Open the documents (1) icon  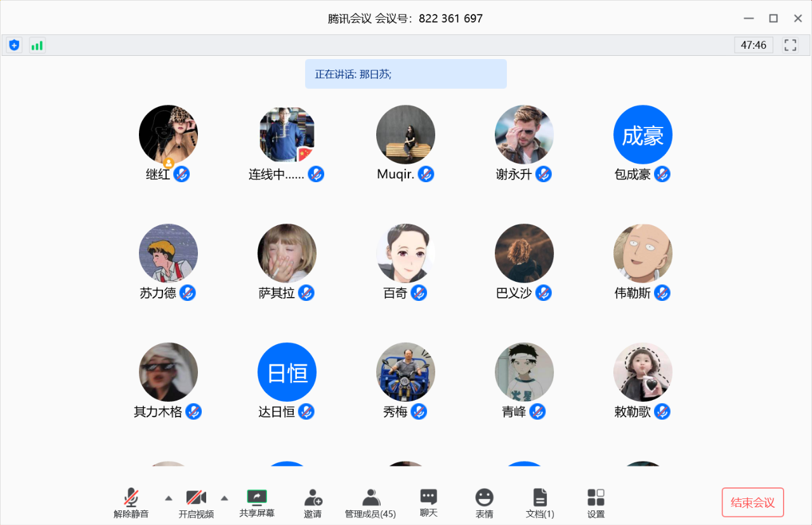[540, 503]
